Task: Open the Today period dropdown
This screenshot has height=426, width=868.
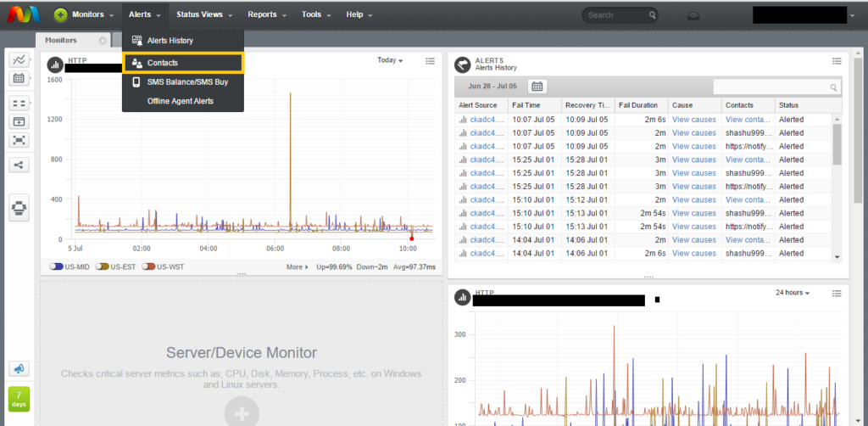Action: 390,60
